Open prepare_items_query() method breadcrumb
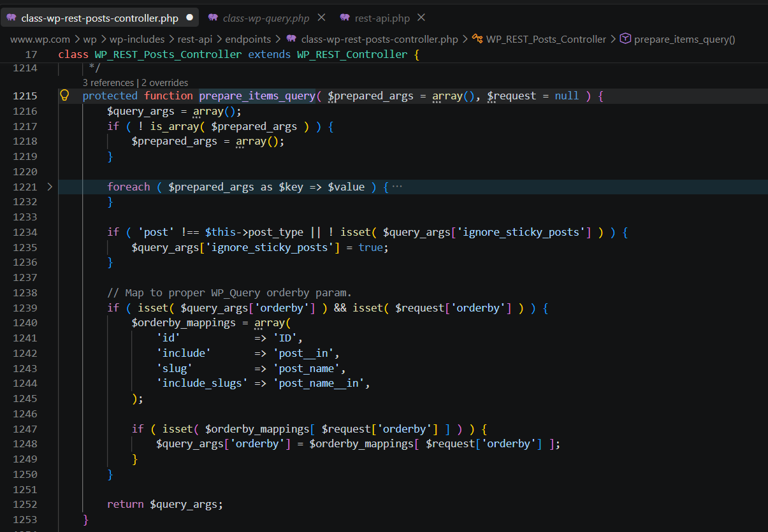The height and width of the screenshot is (532, 768). pos(685,39)
